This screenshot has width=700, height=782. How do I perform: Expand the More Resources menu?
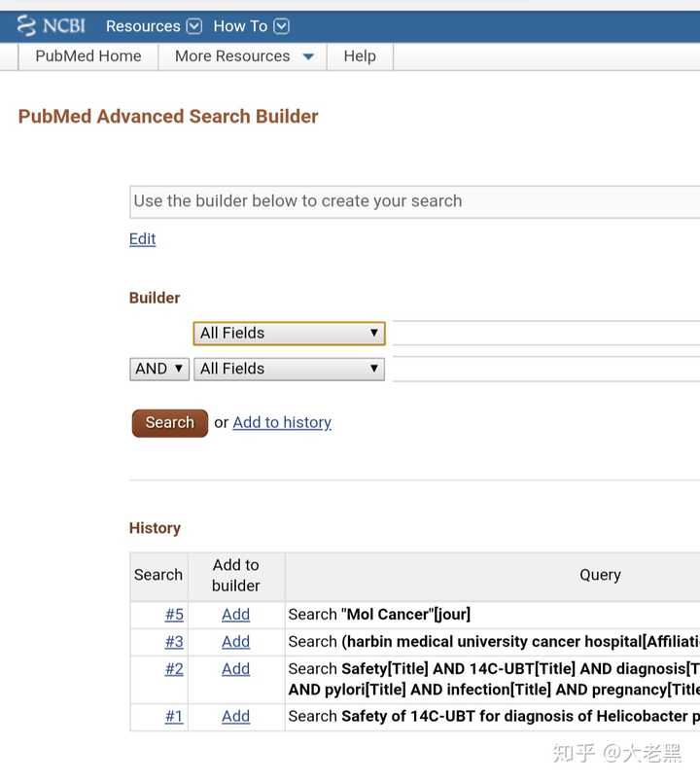(x=243, y=55)
